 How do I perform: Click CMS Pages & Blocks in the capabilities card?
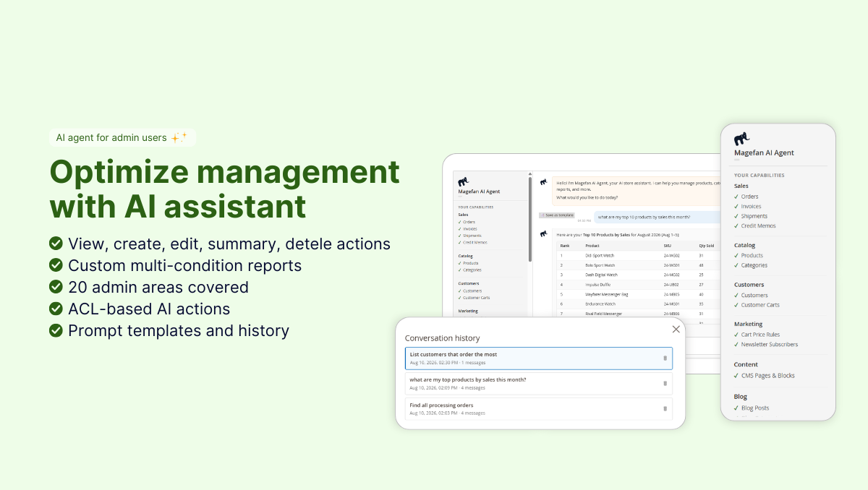767,376
